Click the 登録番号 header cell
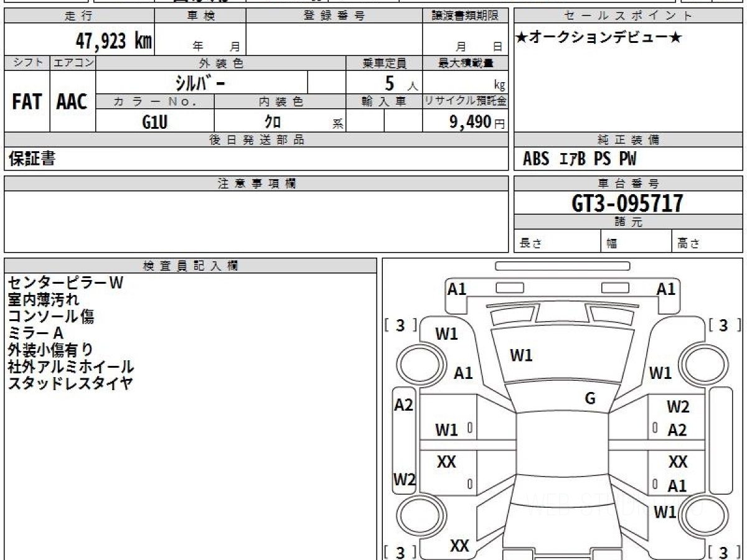 click(x=334, y=16)
